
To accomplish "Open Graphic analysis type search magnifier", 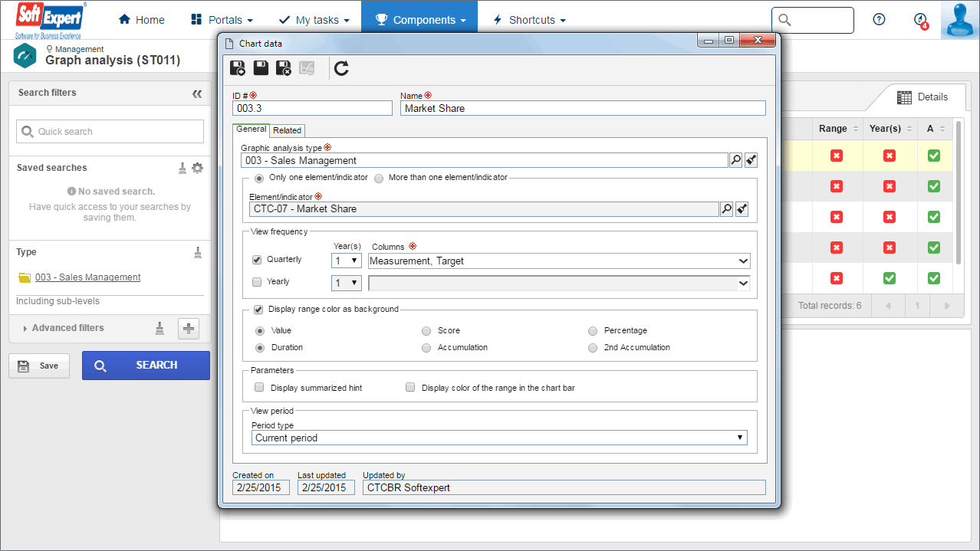I will [735, 160].
